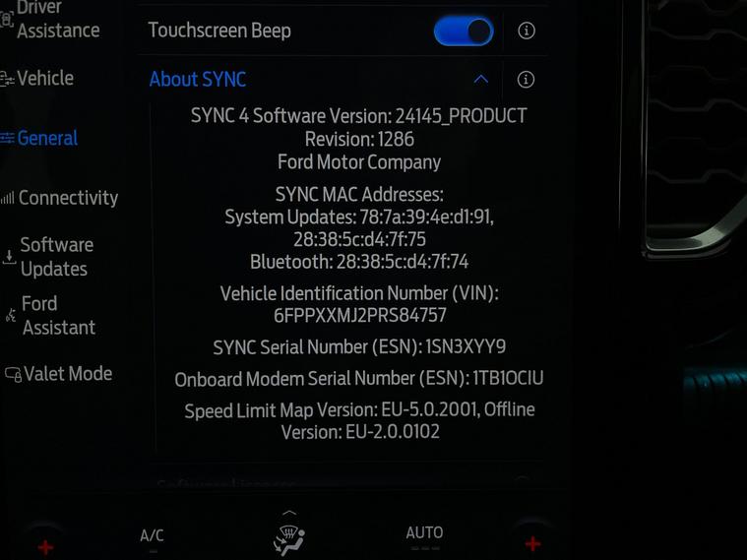
Task: Click the Valet Mode lock icon
Action: tap(13, 374)
